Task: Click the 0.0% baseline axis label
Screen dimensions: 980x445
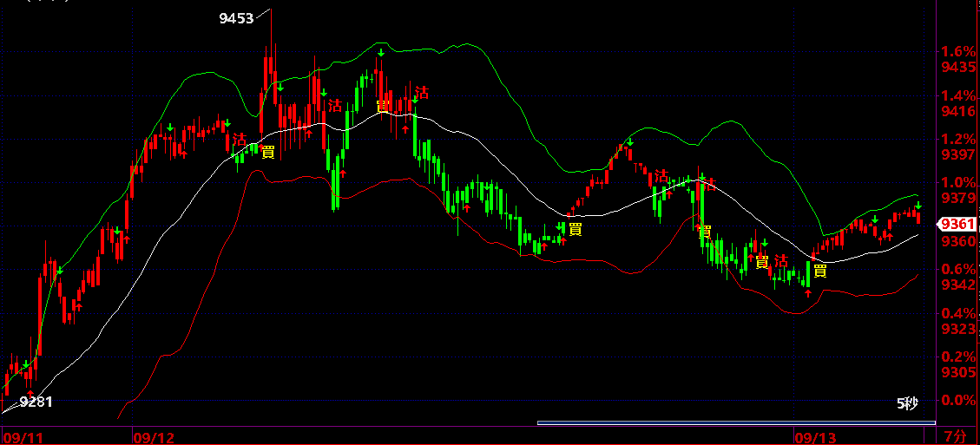Action: [x=956, y=401]
